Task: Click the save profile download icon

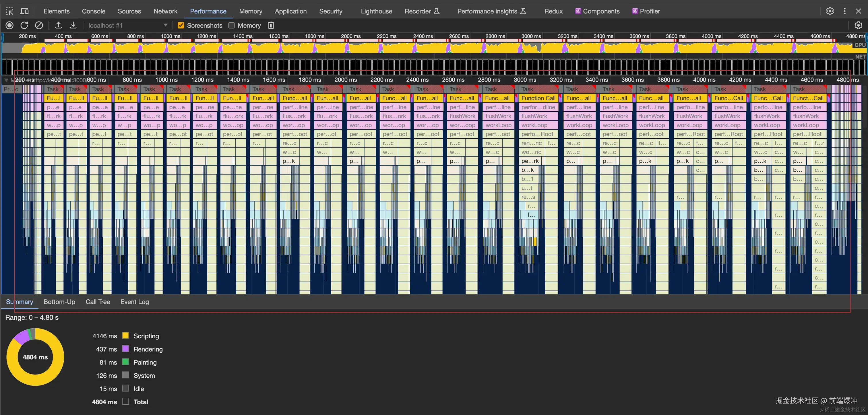Action: 73,25
